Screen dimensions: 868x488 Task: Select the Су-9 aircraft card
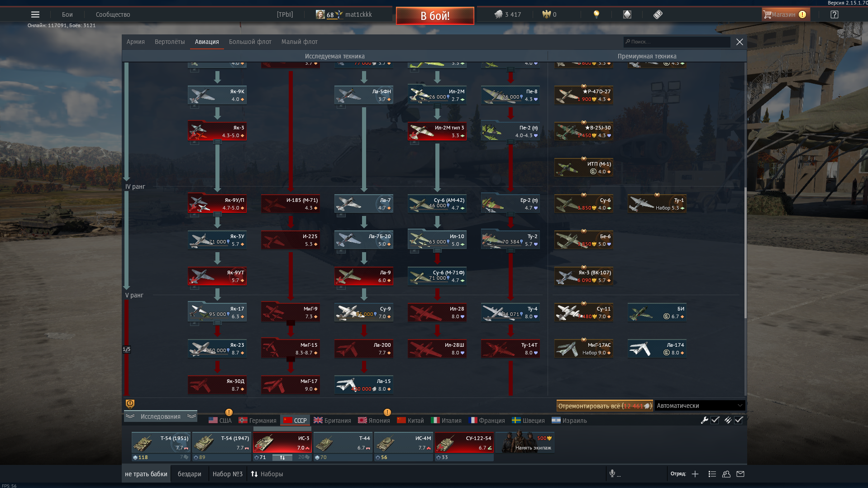(x=364, y=312)
